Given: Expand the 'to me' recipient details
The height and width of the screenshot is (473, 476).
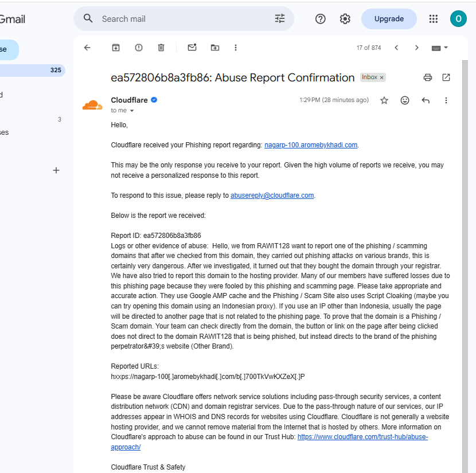Looking at the screenshot, I should (132, 111).
